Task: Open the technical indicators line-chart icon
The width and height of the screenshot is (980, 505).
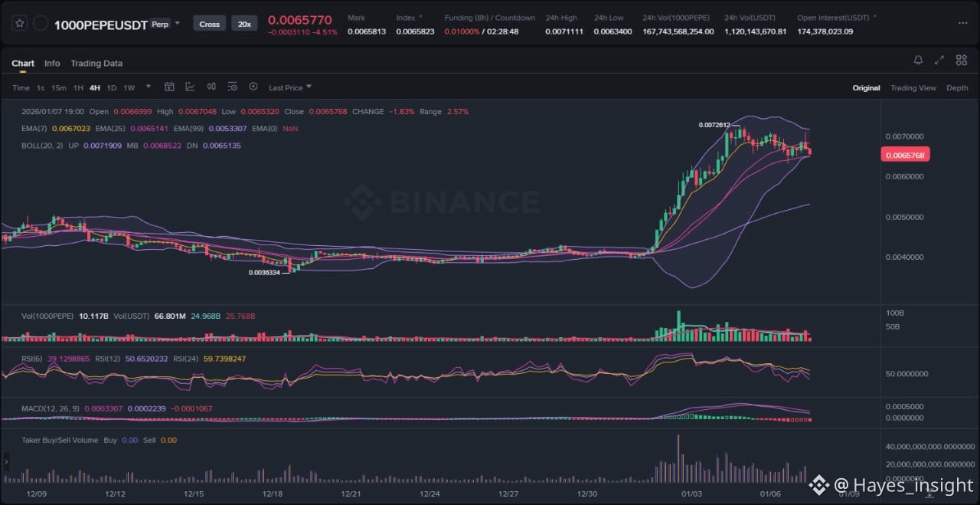Action: tap(190, 87)
